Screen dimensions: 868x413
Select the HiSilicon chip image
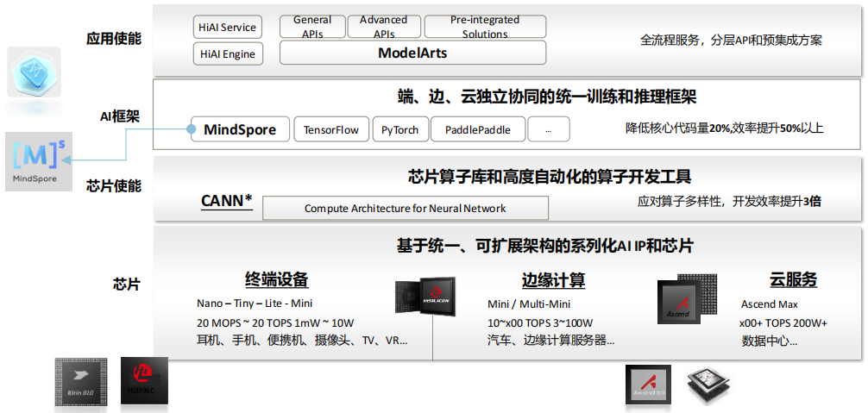pyautogui.click(x=424, y=298)
